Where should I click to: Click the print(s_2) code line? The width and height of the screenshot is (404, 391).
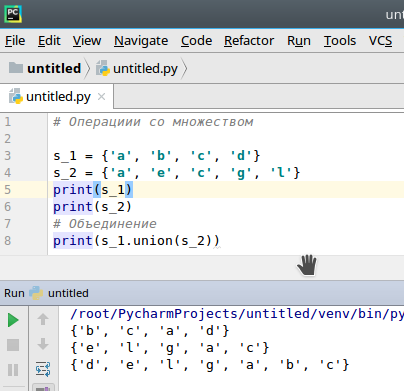tap(93, 207)
